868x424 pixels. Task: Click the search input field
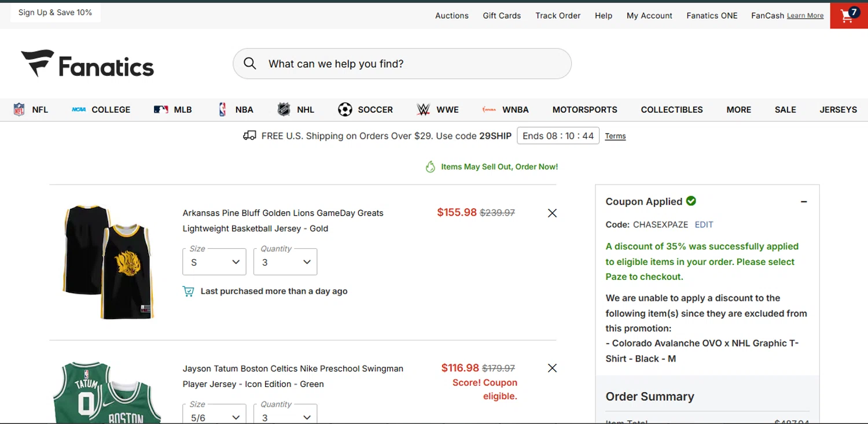point(411,64)
